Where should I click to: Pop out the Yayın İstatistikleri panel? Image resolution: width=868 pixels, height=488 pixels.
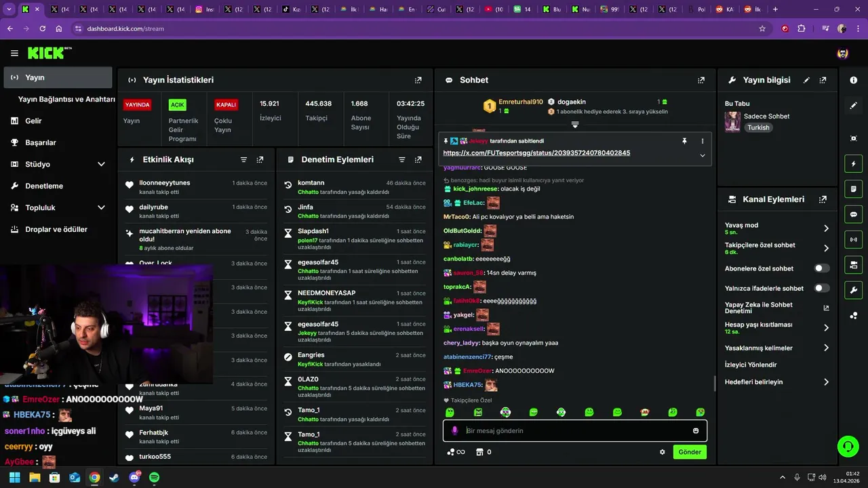[x=418, y=80]
